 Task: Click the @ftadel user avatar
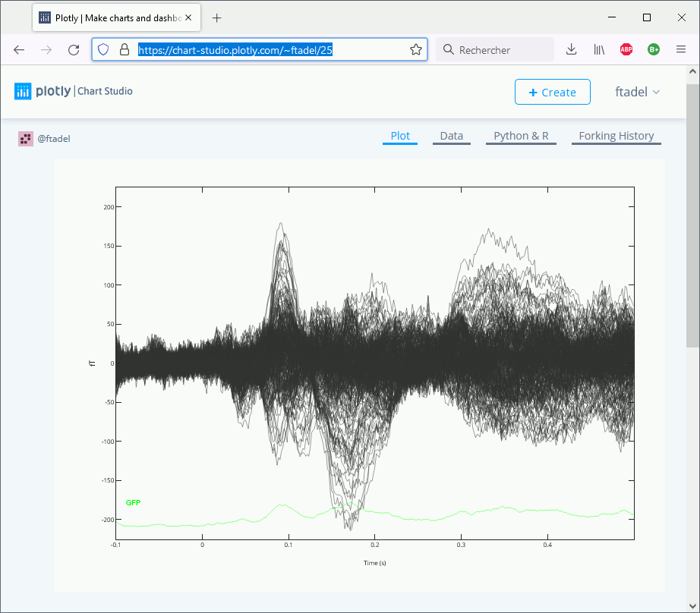click(x=26, y=138)
